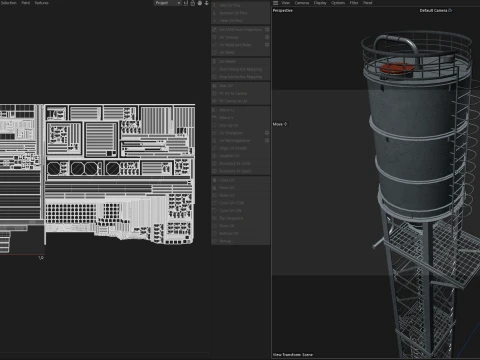This screenshot has width=480, height=360.
Task: Apply Mirror U
Action: (x=240, y=110)
